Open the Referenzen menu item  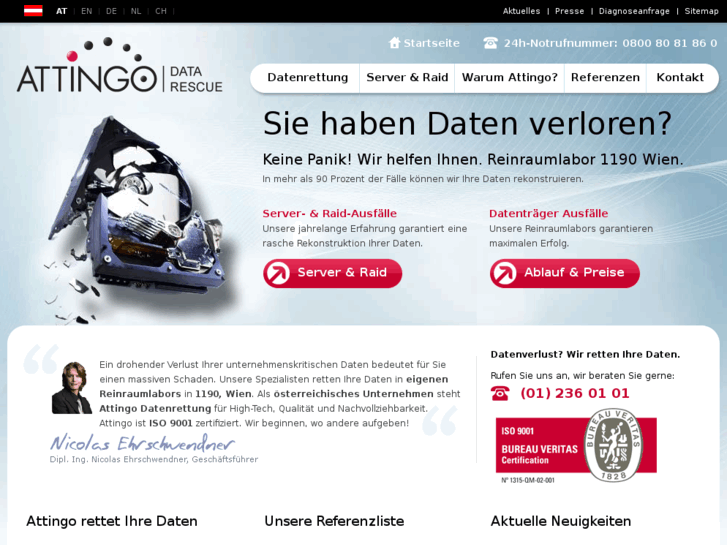click(x=605, y=77)
